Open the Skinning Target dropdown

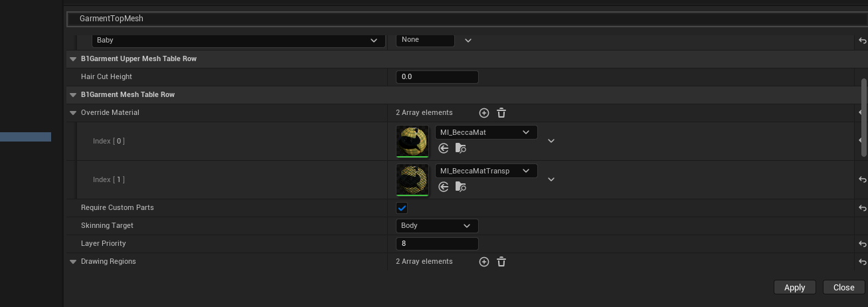(436, 226)
